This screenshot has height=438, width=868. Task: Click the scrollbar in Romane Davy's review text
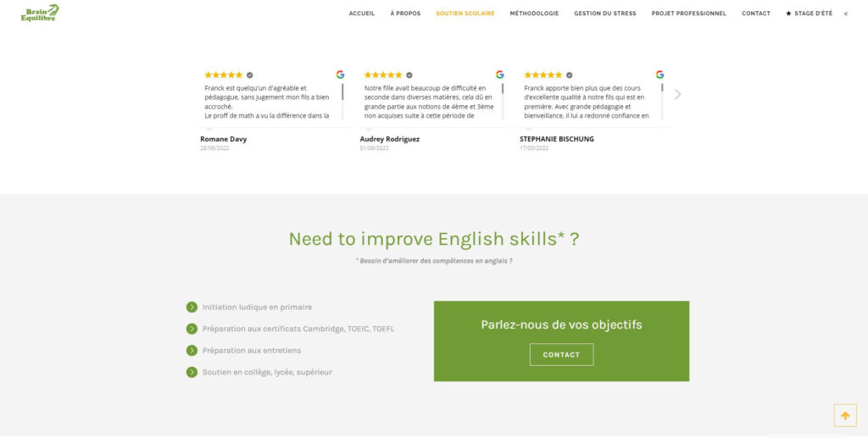pos(342,102)
